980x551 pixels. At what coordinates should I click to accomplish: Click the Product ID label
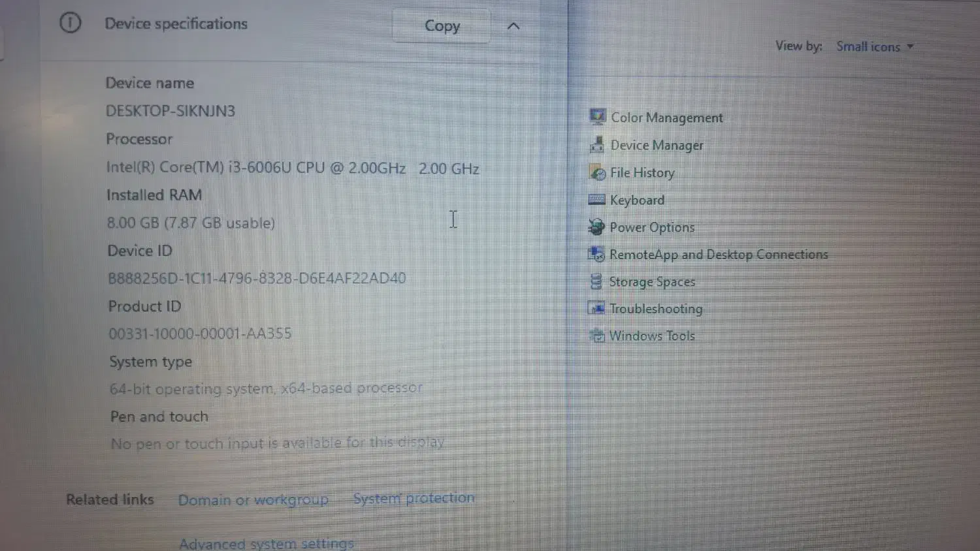144,306
